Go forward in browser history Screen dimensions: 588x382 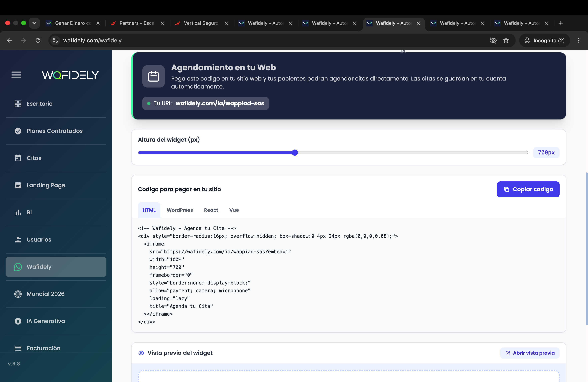(x=23, y=40)
